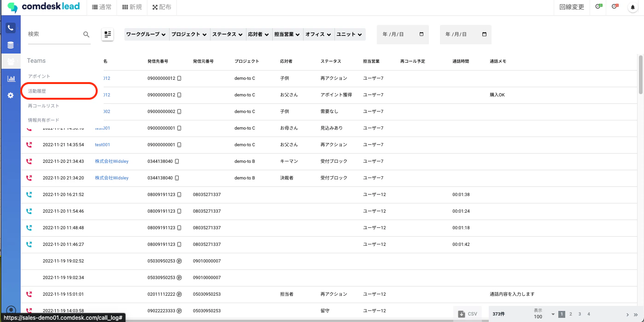Open the database section in the sidebar
644x322 pixels.
click(x=11, y=45)
